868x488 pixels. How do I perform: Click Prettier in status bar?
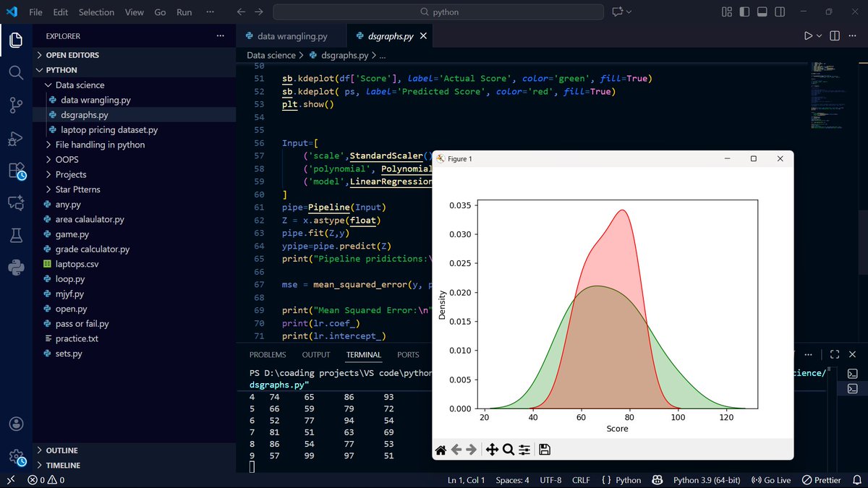click(821, 480)
